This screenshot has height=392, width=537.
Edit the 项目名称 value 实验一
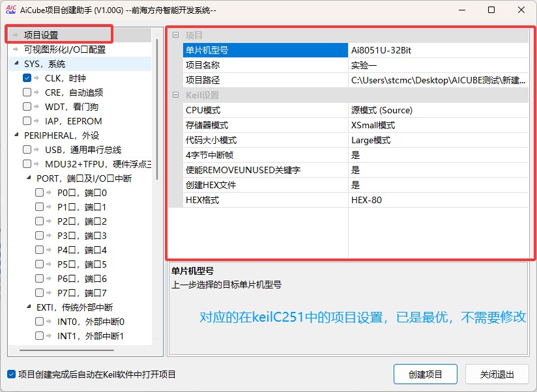coord(438,65)
